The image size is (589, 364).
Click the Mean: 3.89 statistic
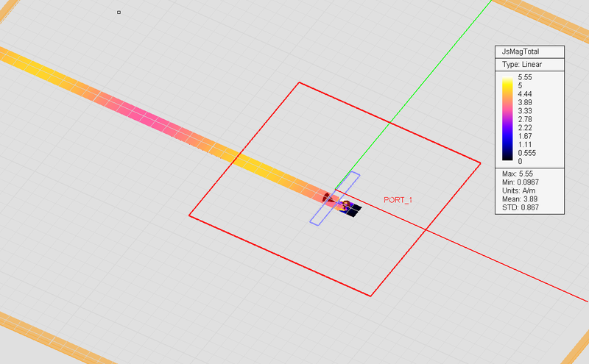click(520, 199)
